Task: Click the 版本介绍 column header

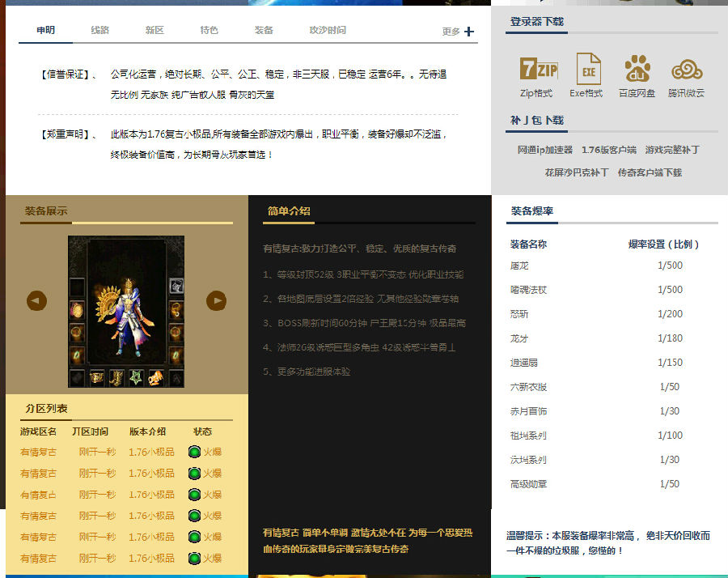Action: point(147,431)
